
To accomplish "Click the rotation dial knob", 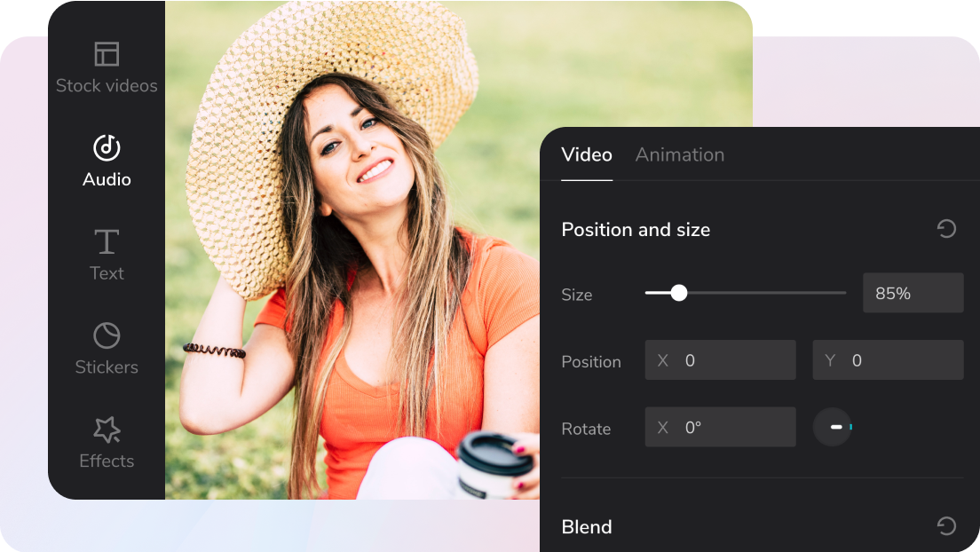I will [833, 427].
